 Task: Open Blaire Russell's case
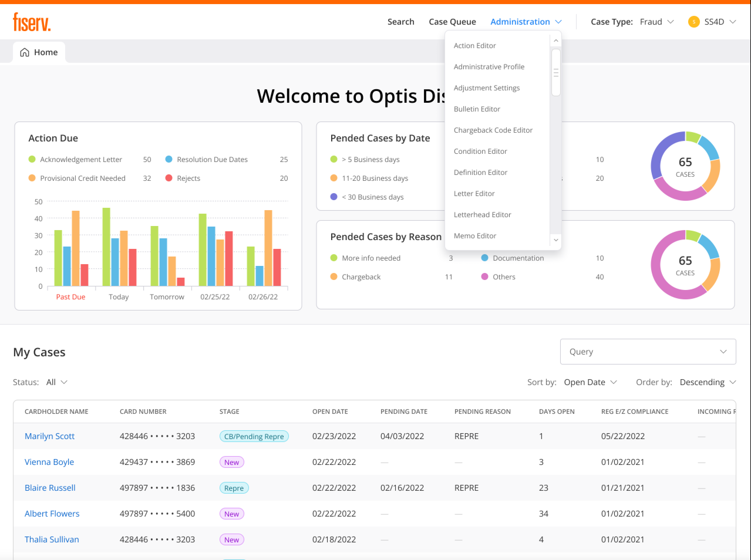50,488
